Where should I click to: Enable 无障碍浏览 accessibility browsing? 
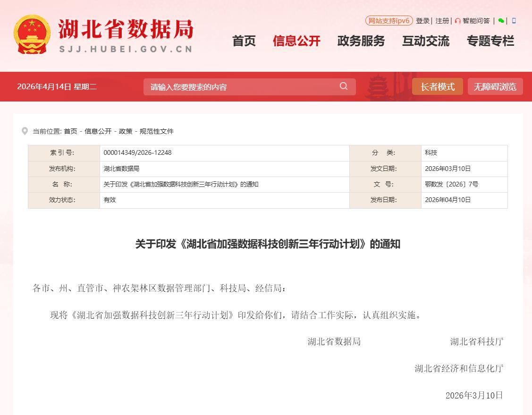495,86
